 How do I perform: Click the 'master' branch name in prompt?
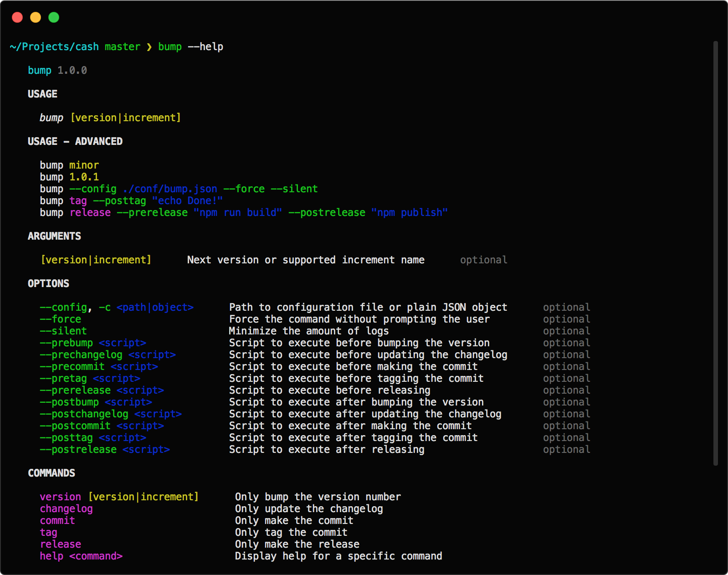click(x=123, y=47)
